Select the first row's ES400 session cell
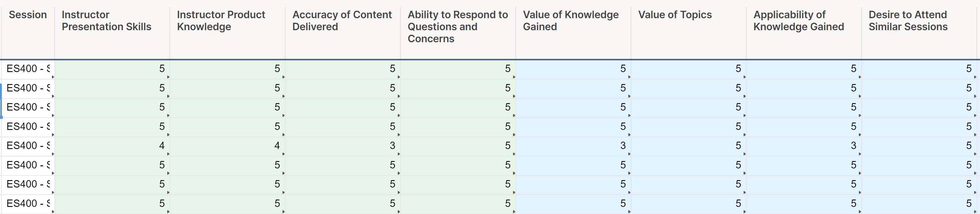This screenshot has width=980, height=214. [x=28, y=69]
